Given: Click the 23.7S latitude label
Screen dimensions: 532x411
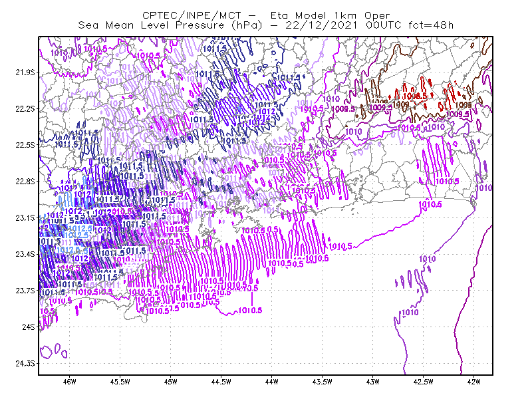Looking at the screenshot, I should [25, 291].
